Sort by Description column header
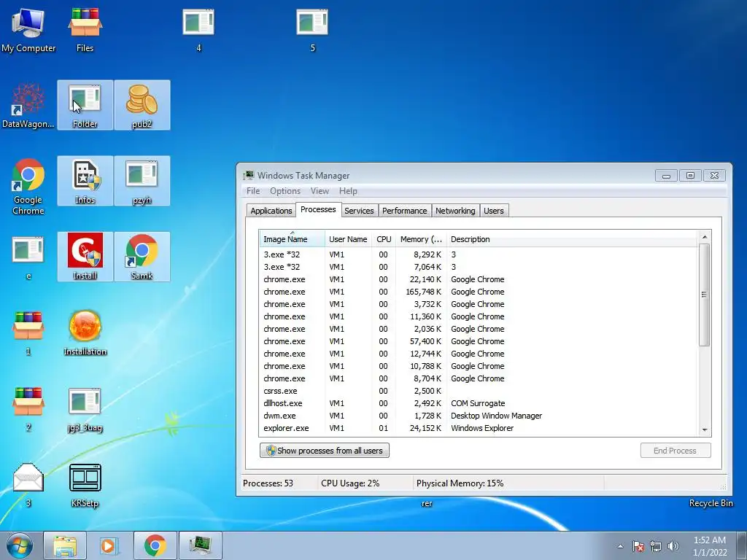This screenshot has width=747, height=560. (x=572, y=239)
